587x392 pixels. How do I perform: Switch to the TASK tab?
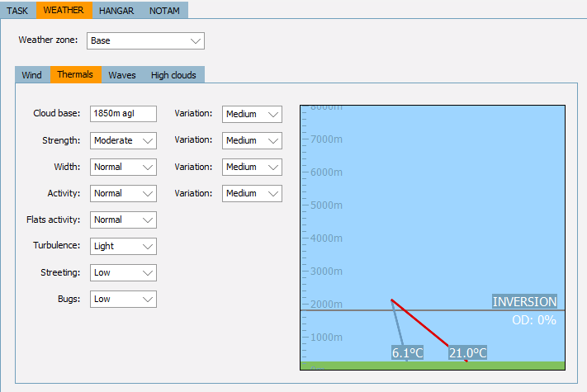click(x=18, y=10)
